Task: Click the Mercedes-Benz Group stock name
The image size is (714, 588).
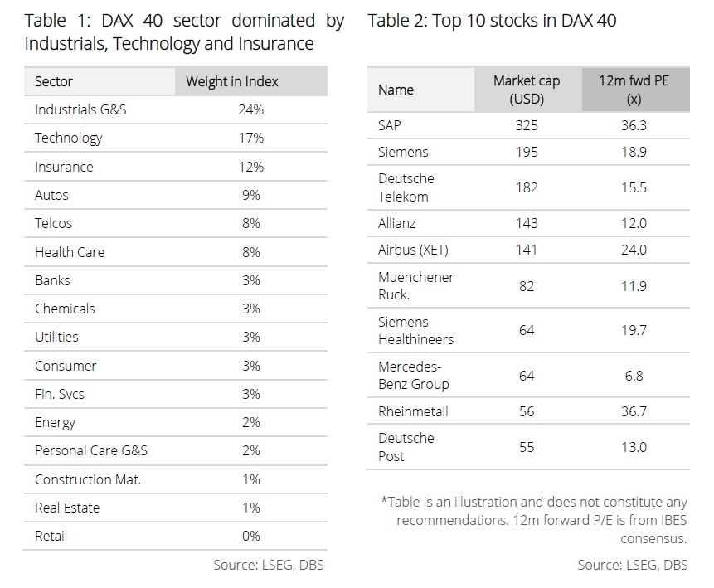Action: point(414,375)
